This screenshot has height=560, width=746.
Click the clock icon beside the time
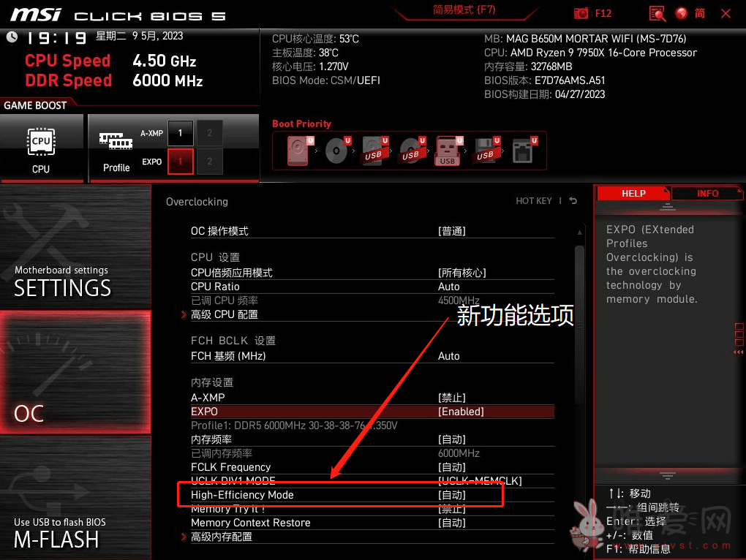(x=12, y=37)
